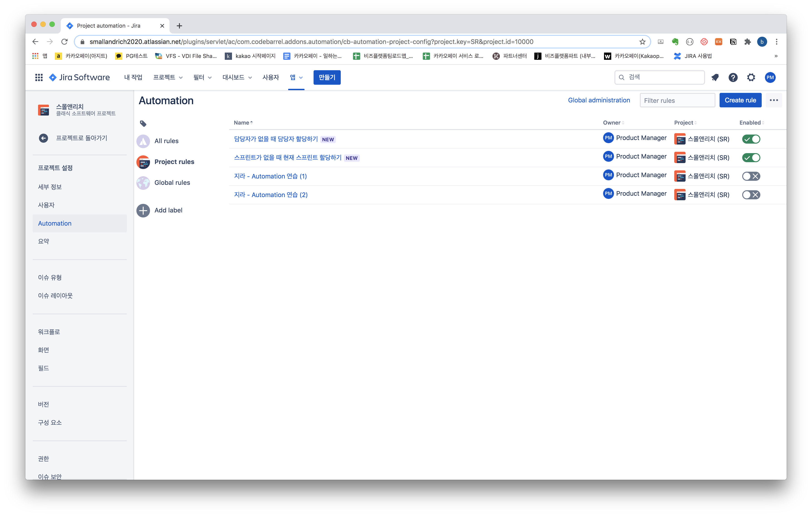Click the label tag icon above All rules
812x516 pixels.
tap(143, 124)
